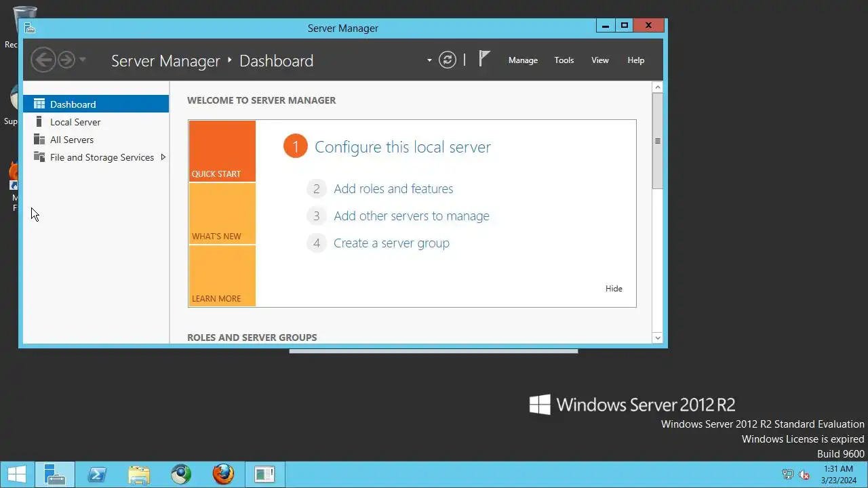Click the Dashboard grid icon
Image resolution: width=868 pixels, height=488 pixels.
pos(39,104)
